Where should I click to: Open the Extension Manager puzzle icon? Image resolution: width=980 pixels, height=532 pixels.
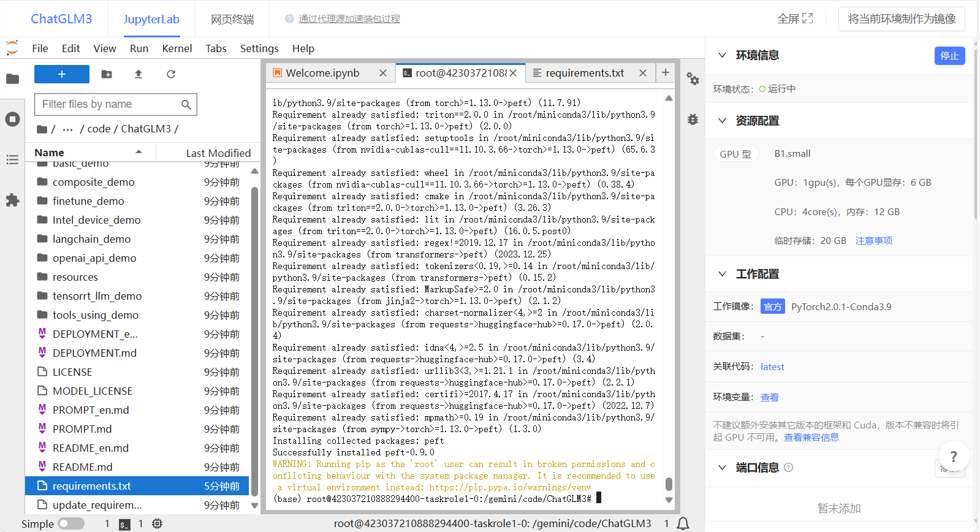pos(12,200)
